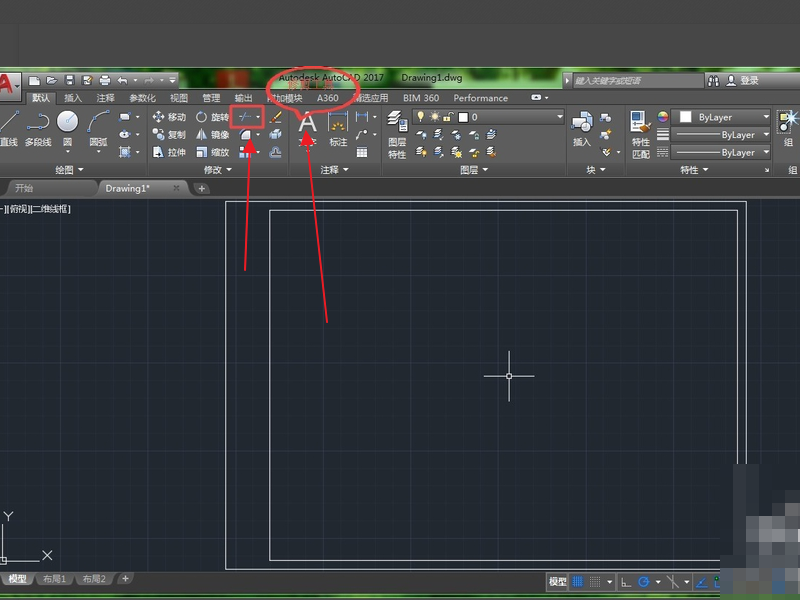Image resolution: width=800 pixels, height=600 pixels.
Task: Expand the 绘图 draw panel
Action: 69,169
